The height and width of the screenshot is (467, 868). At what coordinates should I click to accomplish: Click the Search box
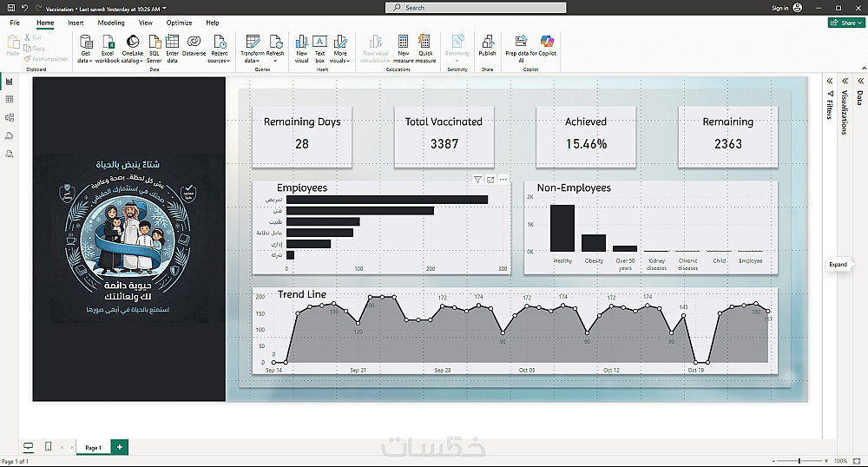(x=476, y=8)
